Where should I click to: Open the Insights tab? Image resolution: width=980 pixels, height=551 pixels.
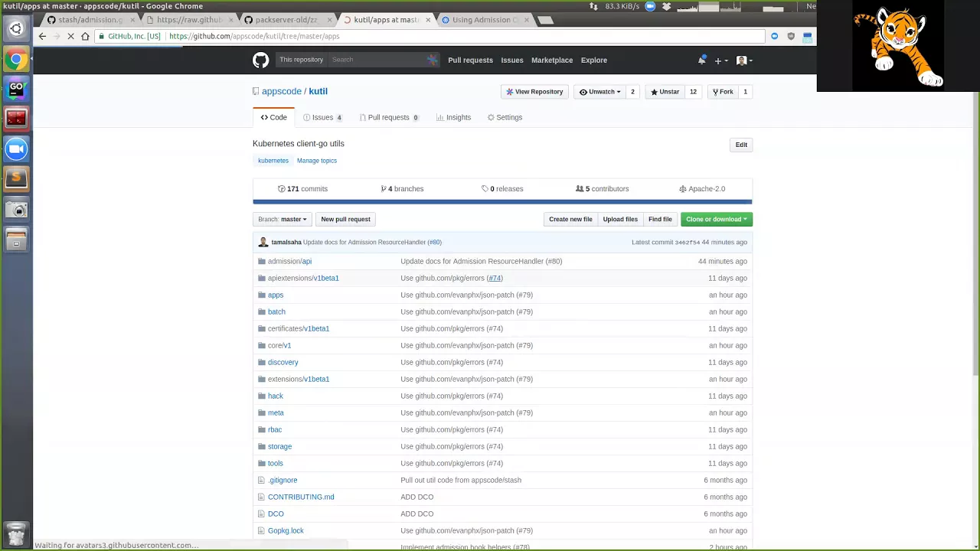coord(453,117)
